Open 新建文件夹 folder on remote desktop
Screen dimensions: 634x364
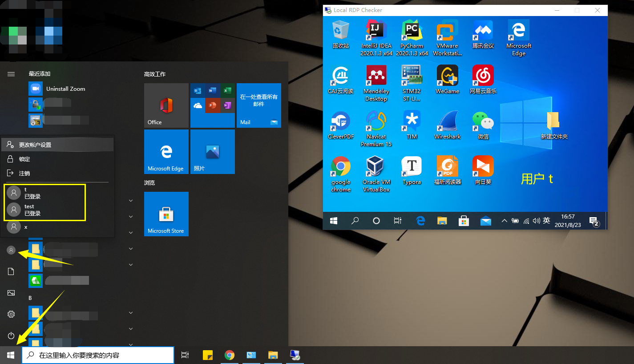point(554,125)
